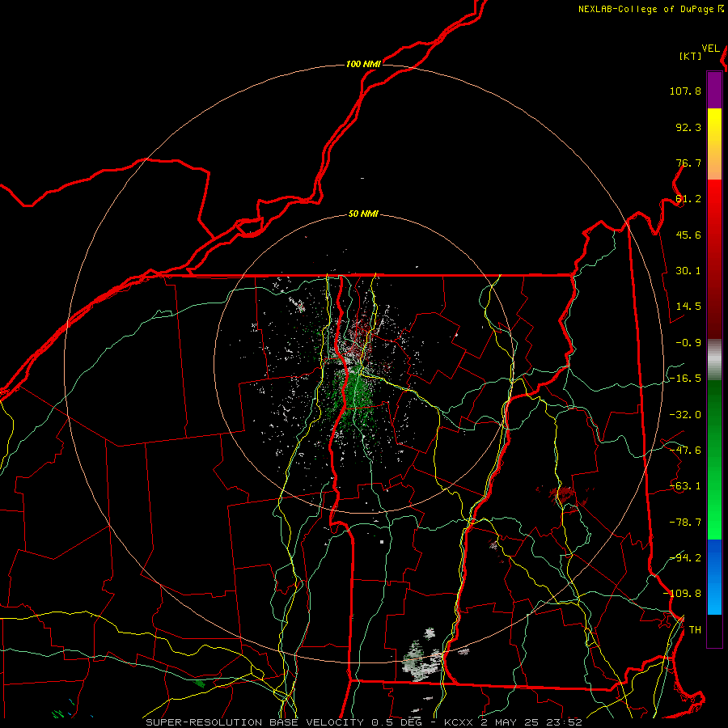The width and height of the screenshot is (728, 728).
Task: Click the 107.8 velocity scale value
Action: click(x=685, y=91)
